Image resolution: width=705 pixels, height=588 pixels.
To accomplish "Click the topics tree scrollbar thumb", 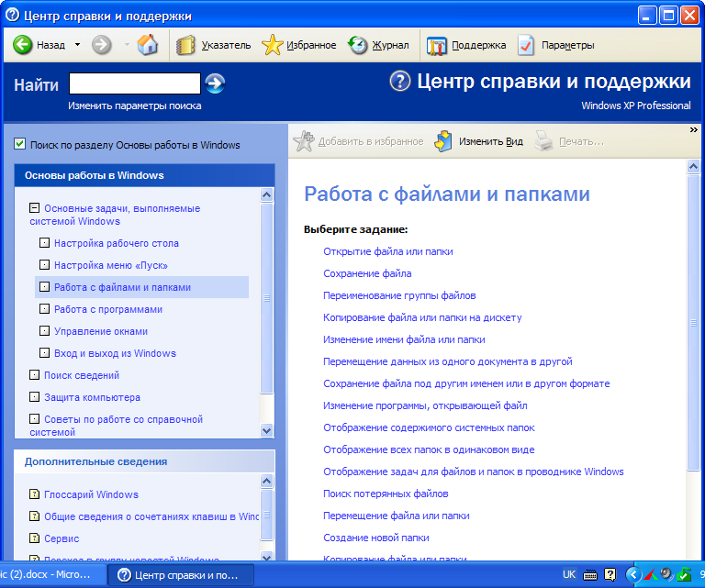I will tap(266, 298).
